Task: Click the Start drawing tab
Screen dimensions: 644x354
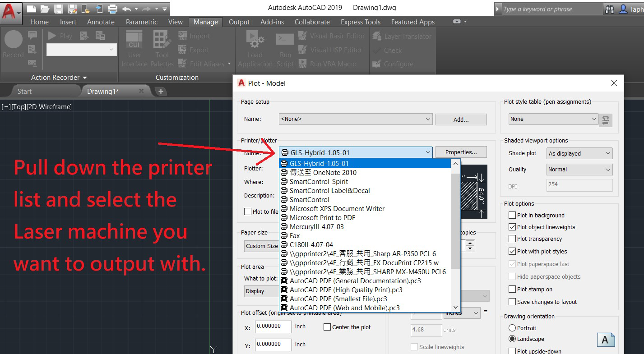Action: [24, 91]
